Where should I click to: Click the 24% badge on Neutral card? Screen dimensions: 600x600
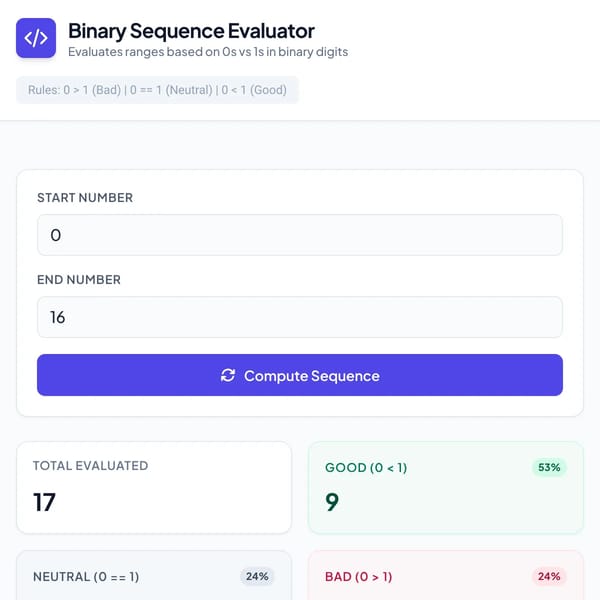(x=257, y=576)
